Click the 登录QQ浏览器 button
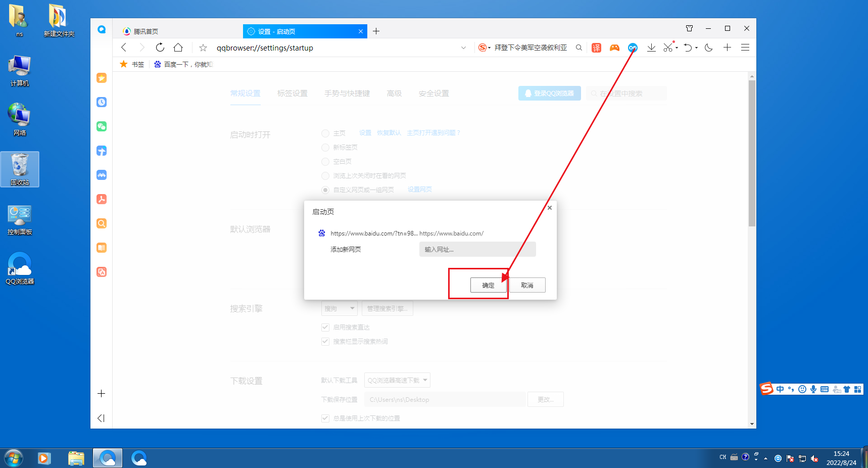 (x=550, y=93)
